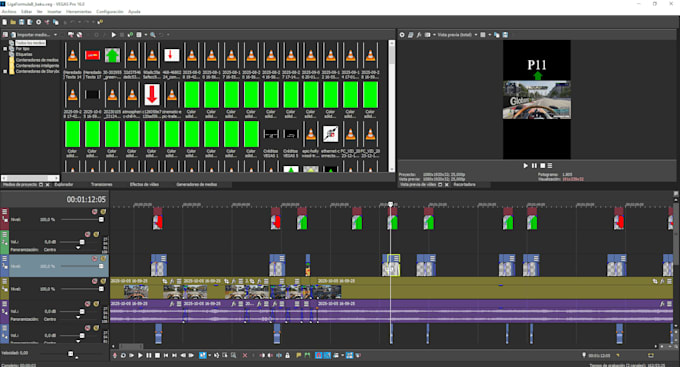Mute the first video track

pyautogui.click(x=95, y=212)
